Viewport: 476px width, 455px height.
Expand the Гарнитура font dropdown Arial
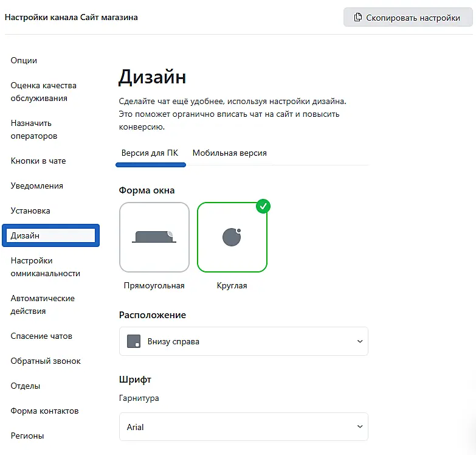pos(243,427)
